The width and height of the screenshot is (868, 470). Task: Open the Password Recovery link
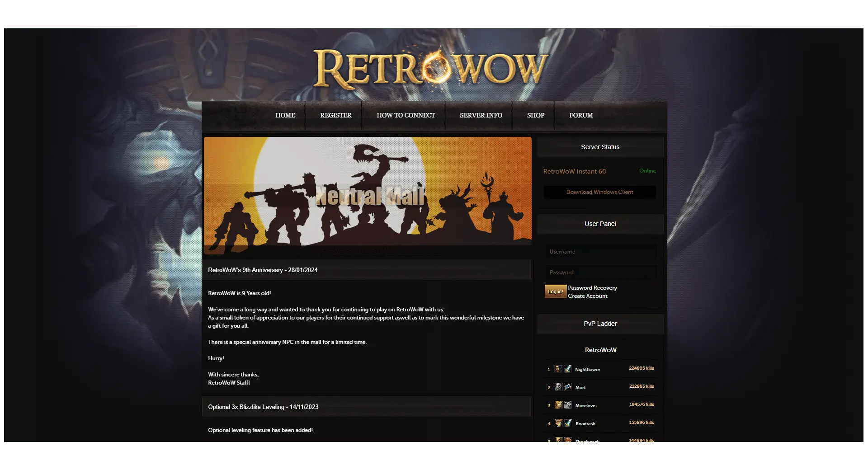click(592, 288)
